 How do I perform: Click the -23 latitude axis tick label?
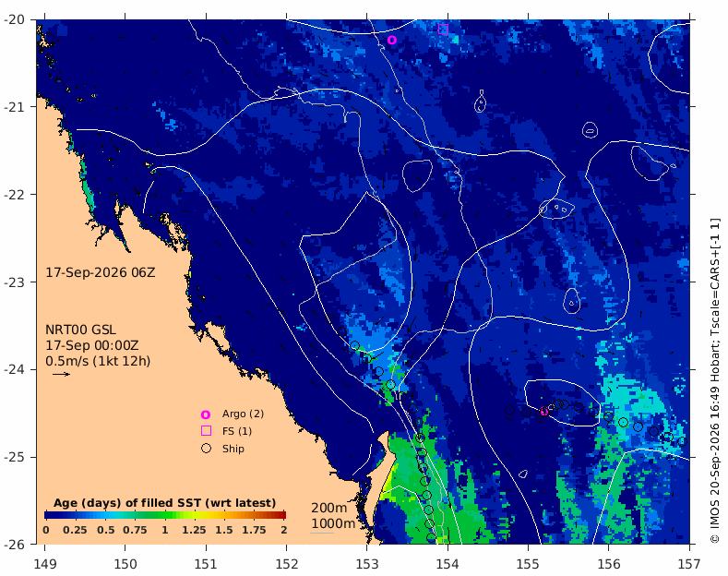pyautogui.click(x=14, y=282)
